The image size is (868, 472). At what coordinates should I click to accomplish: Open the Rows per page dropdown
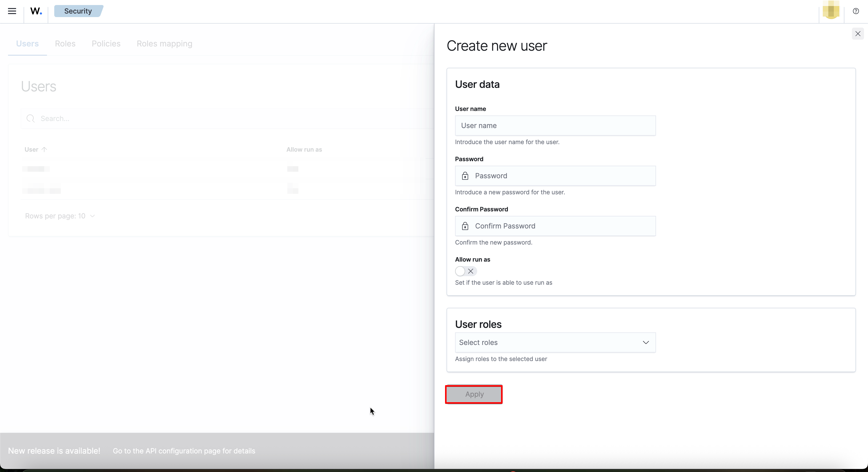coord(60,216)
